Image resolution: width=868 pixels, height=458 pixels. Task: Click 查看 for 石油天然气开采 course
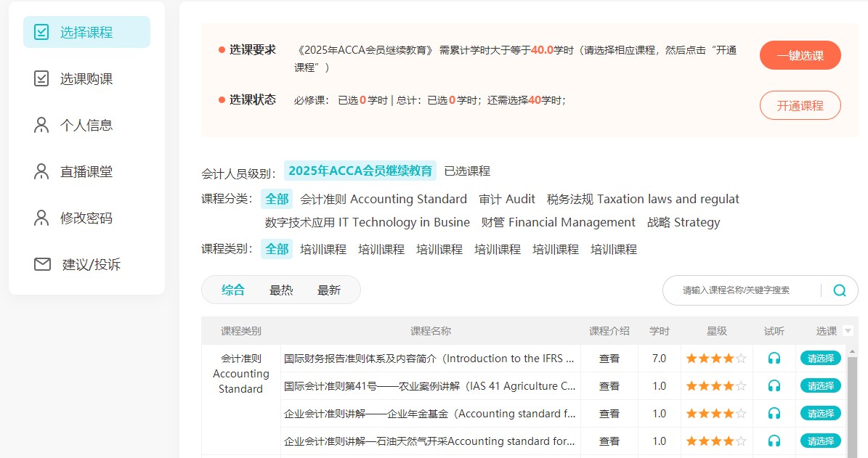(x=609, y=441)
